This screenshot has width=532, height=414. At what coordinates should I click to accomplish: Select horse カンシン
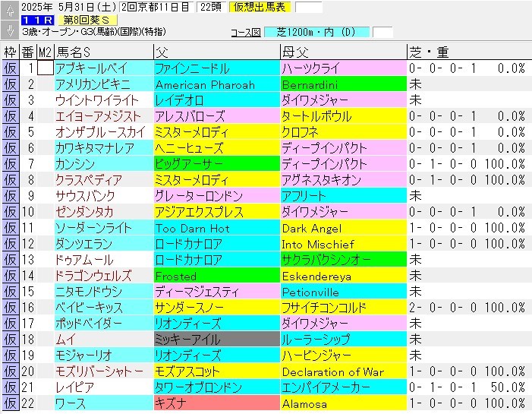pyautogui.click(x=104, y=164)
